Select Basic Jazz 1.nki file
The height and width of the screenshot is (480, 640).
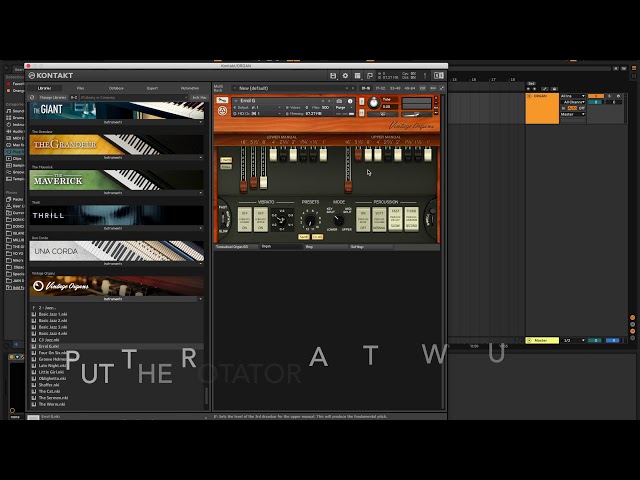(53, 314)
